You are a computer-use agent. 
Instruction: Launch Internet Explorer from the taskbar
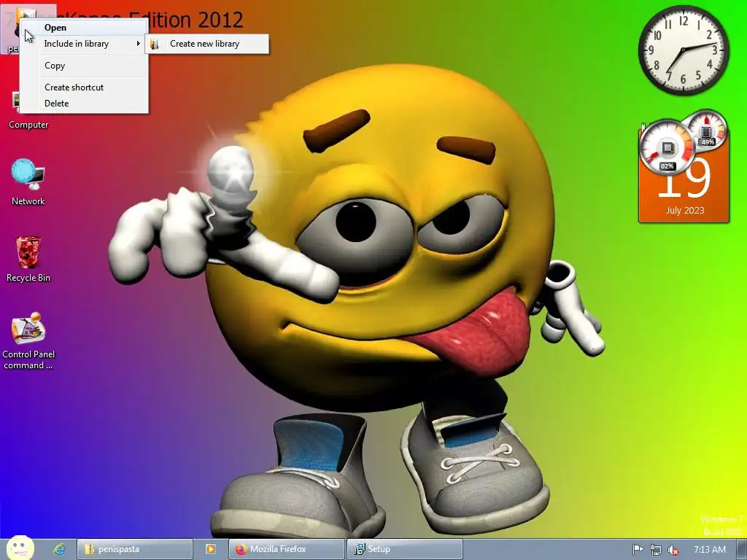(59, 549)
